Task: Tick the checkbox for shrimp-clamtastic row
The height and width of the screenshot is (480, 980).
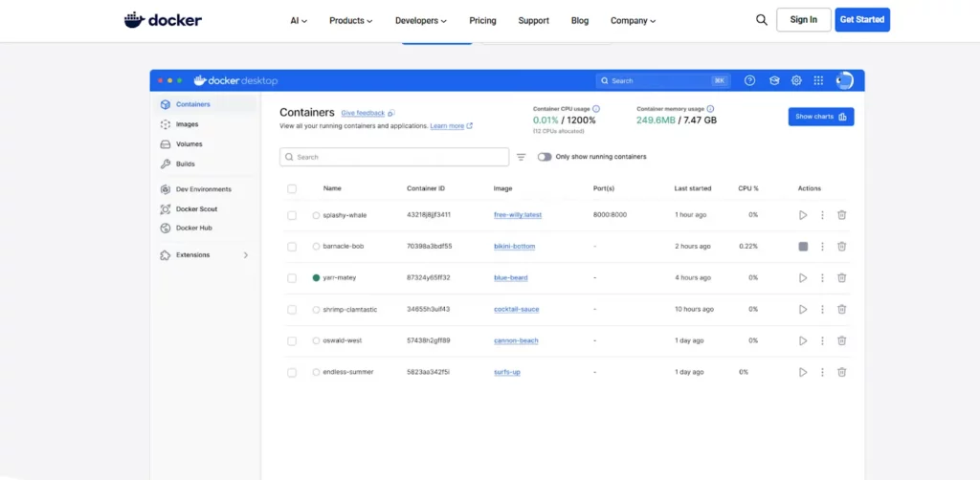Action: (x=292, y=310)
